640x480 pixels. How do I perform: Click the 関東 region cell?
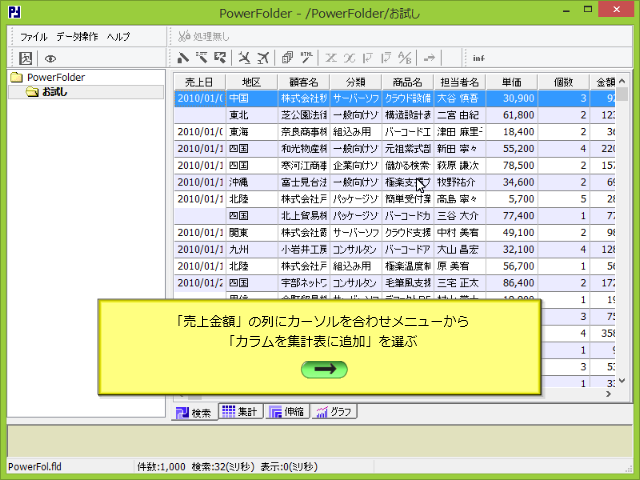pos(251,233)
